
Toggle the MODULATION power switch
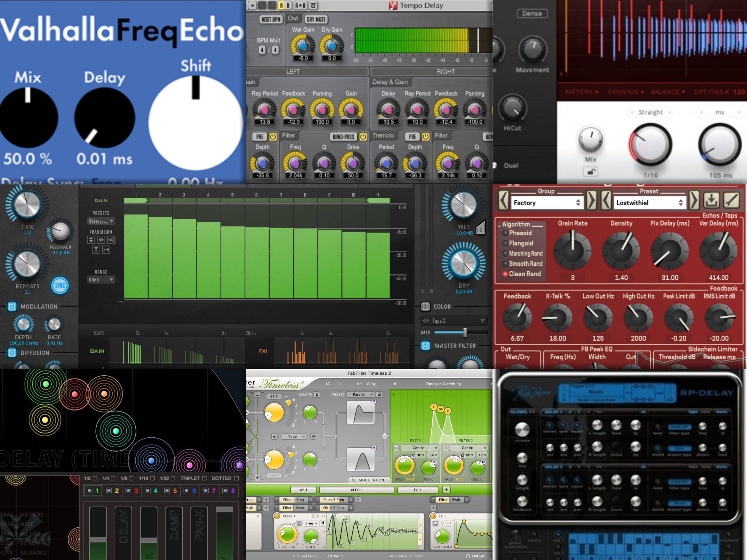tap(12, 307)
